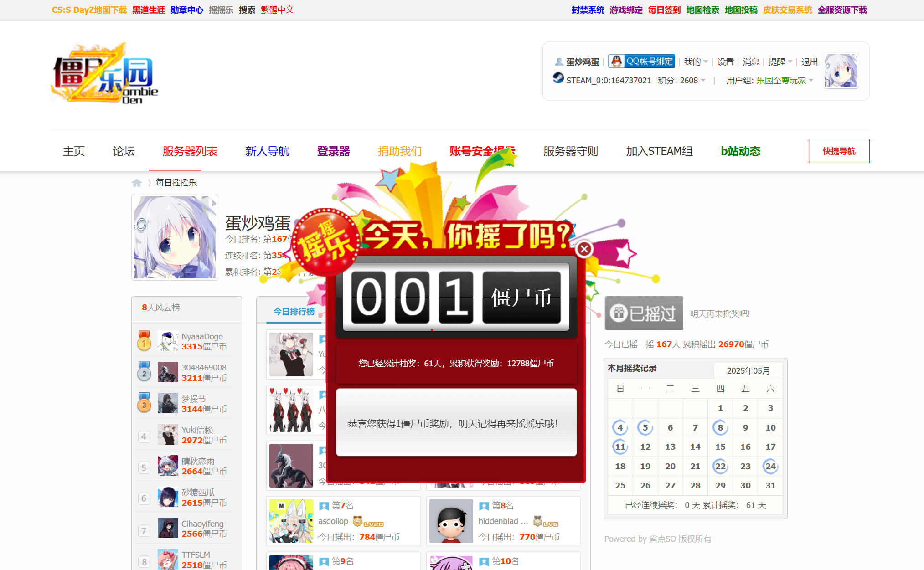This screenshot has height=570, width=924.
Task: Select circled day 22 in the calendar
Action: point(720,466)
